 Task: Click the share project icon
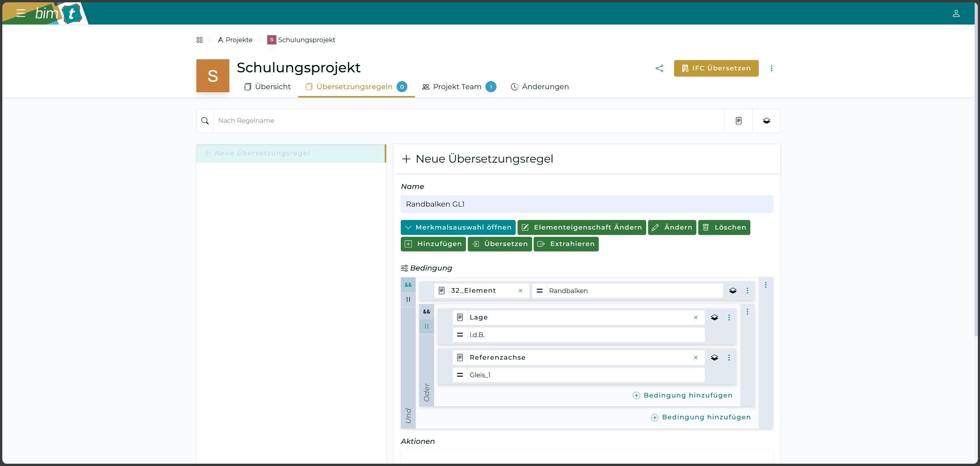pyautogui.click(x=659, y=68)
